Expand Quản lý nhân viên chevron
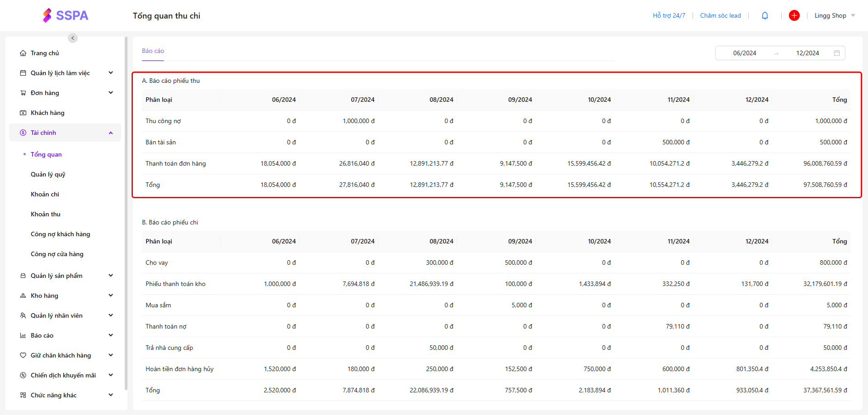Screen dimensions: 868x415 pos(111,315)
